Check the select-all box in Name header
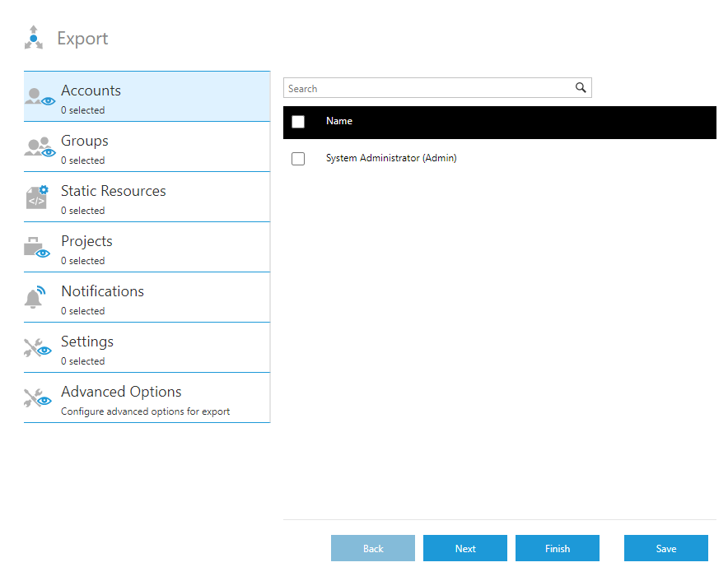Viewport: 728px width, 581px height. 298,122
